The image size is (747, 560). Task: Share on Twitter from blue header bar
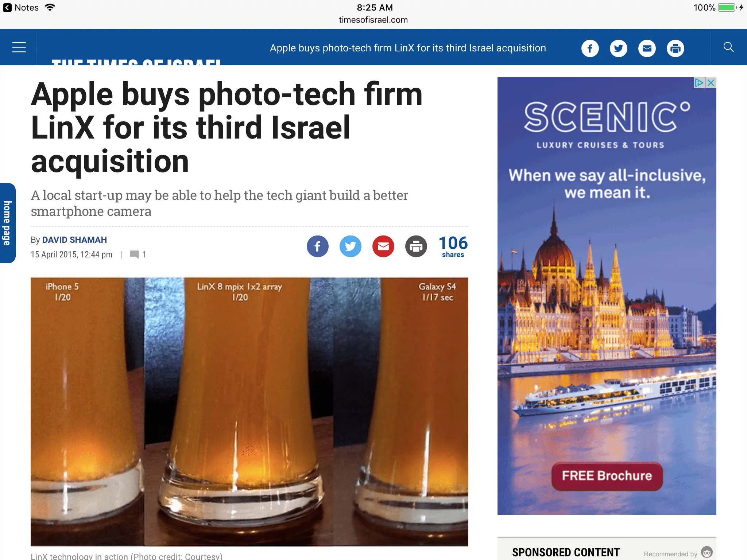[618, 48]
